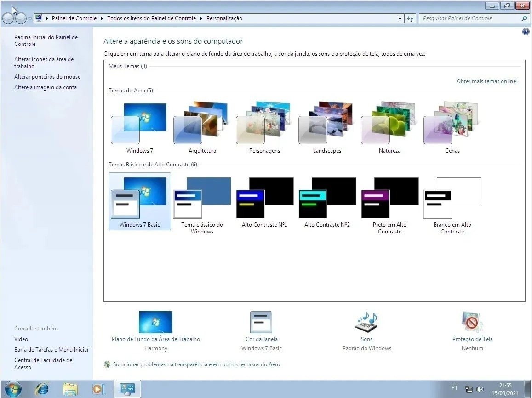Open Cor da Janela settings icon
This screenshot has height=398, width=532.
[x=261, y=322]
